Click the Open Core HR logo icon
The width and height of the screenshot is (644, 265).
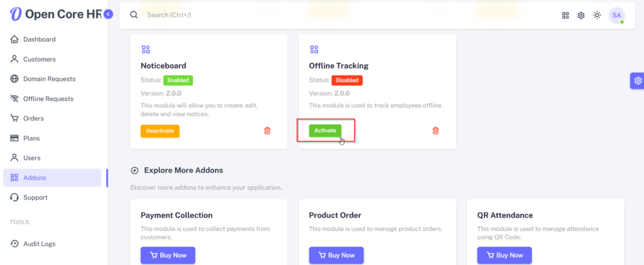pyautogui.click(x=16, y=14)
